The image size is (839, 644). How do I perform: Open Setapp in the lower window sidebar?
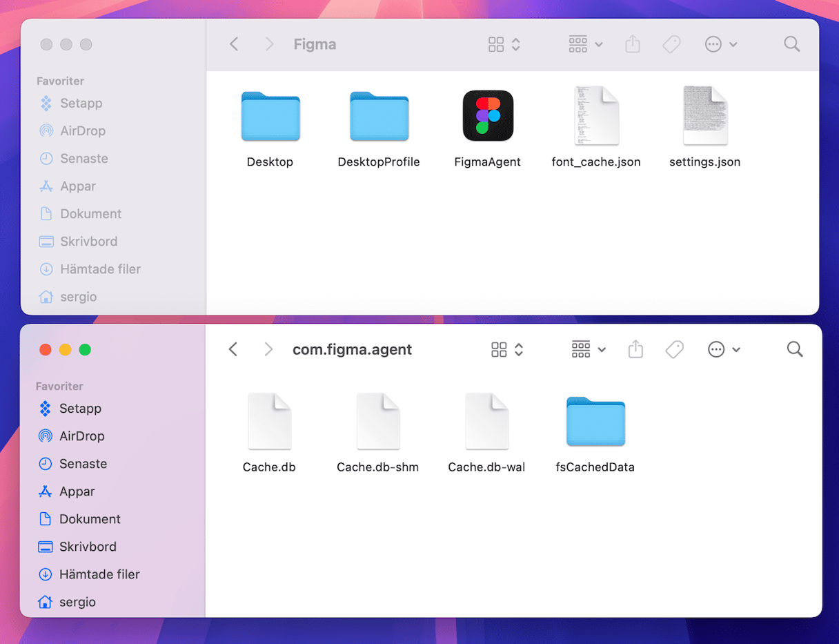coord(80,409)
